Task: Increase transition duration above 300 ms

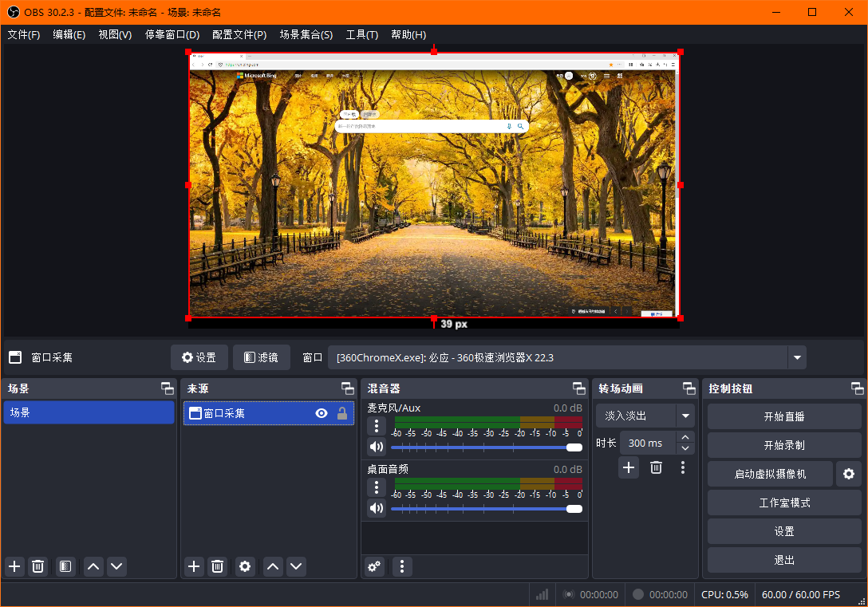Action: point(685,437)
